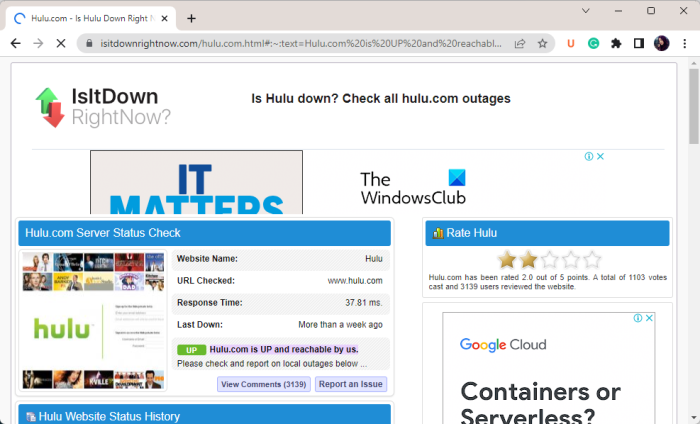Image resolution: width=700 pixels, height=424 pixels.
Task: Close the Google Cloud ad
Action: [x=650, y=318]
